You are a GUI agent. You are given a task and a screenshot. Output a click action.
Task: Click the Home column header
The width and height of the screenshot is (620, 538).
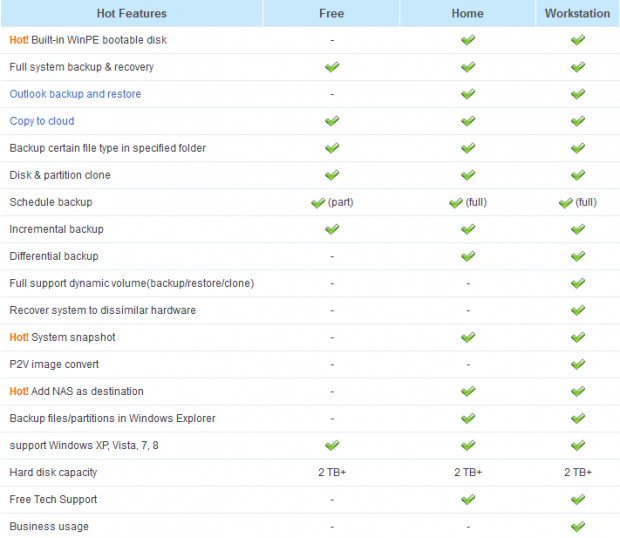point(467,13)
